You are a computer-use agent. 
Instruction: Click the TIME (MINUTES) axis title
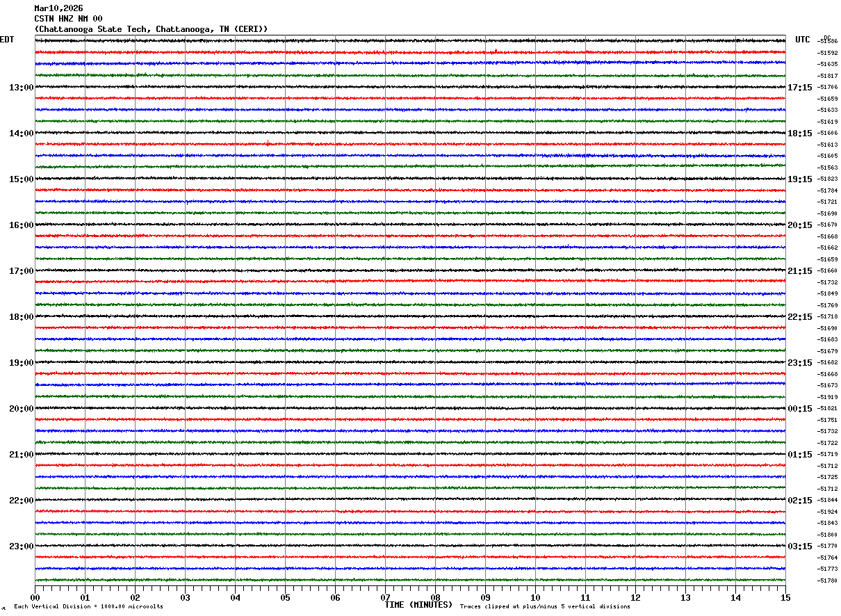point(418,605)
